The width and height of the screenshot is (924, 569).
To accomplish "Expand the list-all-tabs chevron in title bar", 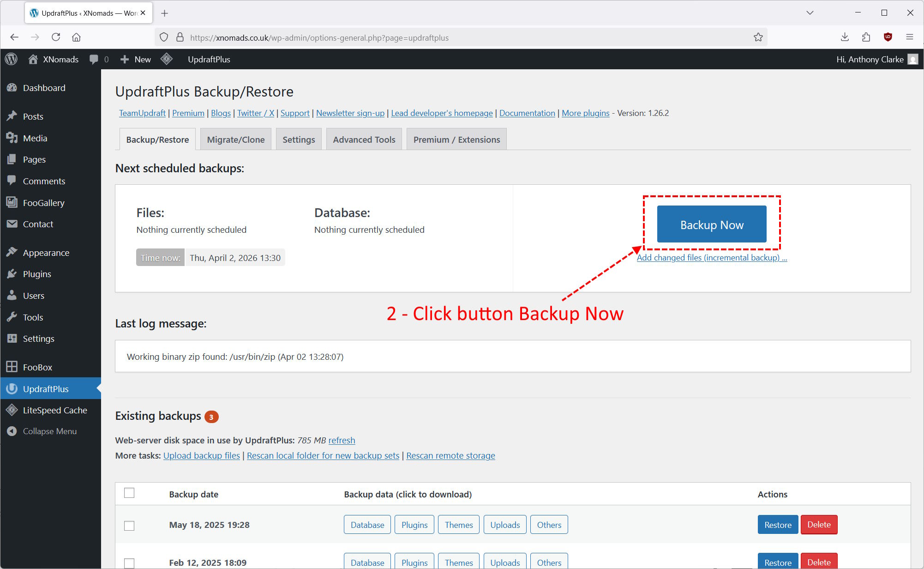I will [810, 13].
